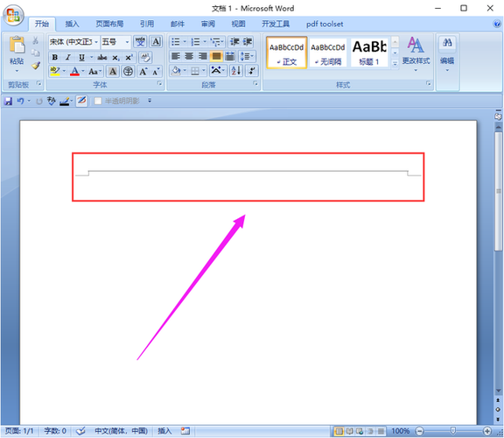Switch to the 页面布局 tab
504x438 pixels.
[x=109, y=24]
